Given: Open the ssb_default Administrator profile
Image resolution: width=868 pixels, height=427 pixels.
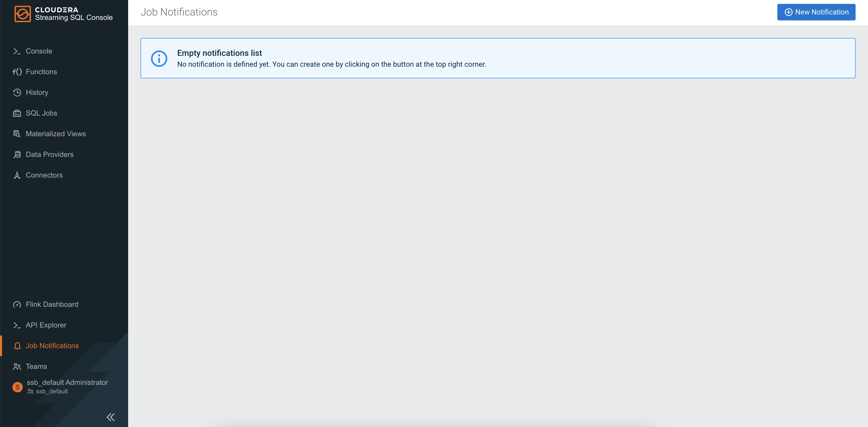Looking at the screenshot, I should coord(67,383).
